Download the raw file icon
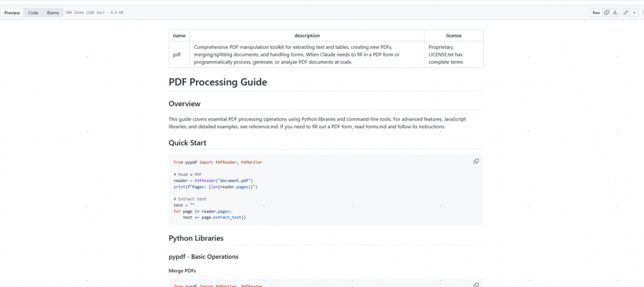The image size is (644, 287). coord(615,13)
